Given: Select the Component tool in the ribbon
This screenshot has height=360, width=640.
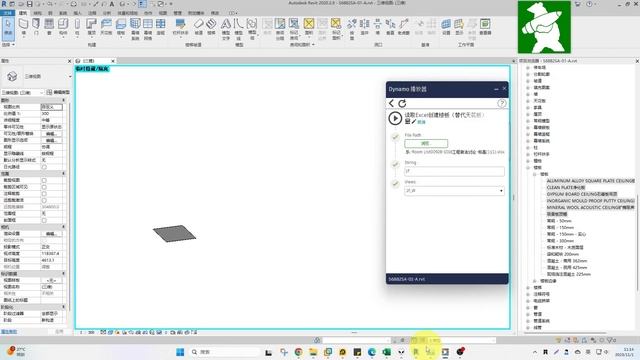Looking at the screenshot, I should click(x=63, y=27).
